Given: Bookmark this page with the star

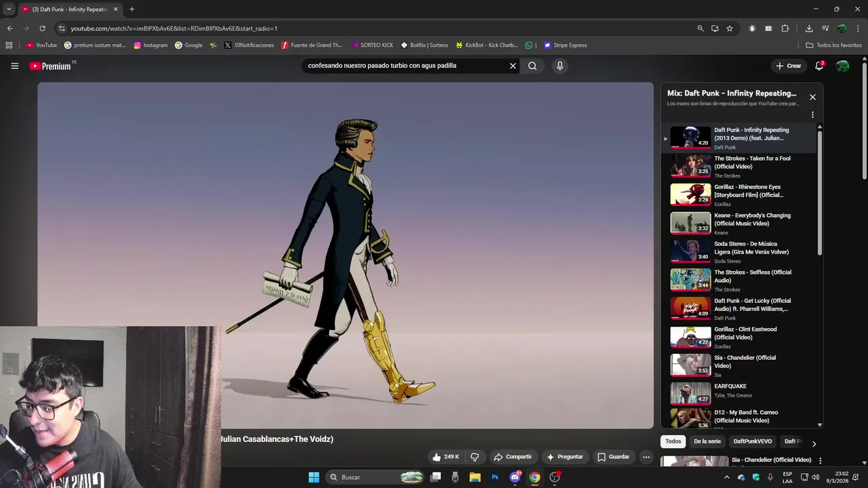Looking at the screenshot, I should tap(730, 28).
